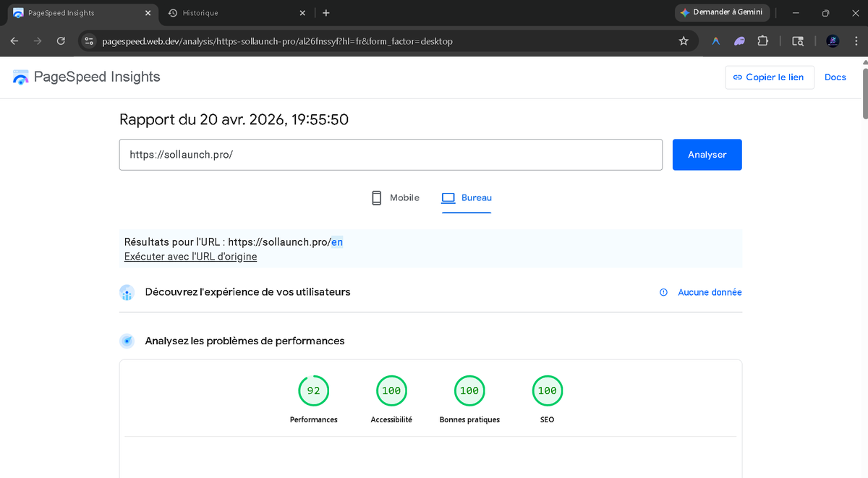The width and height of the screenshot is (868, 478).
Task: Click Exécuter avec l'URL d'origine link
Action: [x=190, y=257]
